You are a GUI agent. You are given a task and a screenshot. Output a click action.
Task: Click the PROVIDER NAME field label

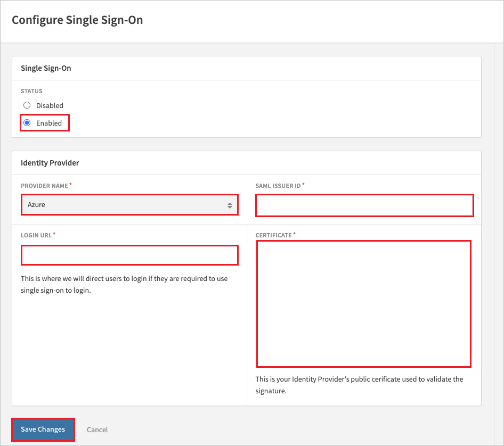[x=44, y=186]
